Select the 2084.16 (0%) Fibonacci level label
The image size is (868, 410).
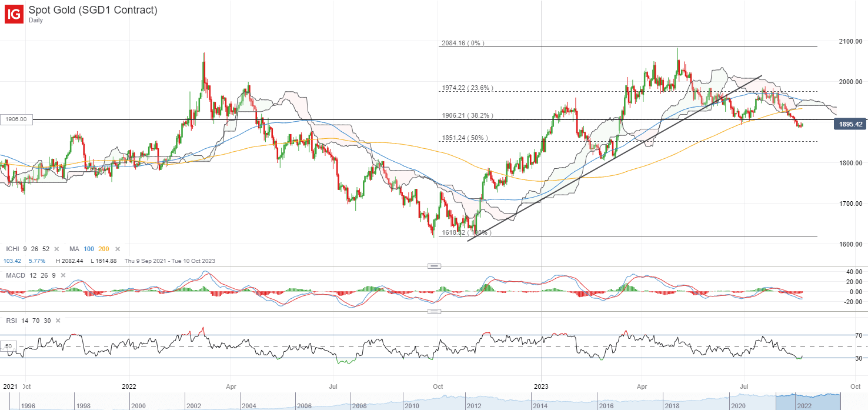[x=463, y=43]
